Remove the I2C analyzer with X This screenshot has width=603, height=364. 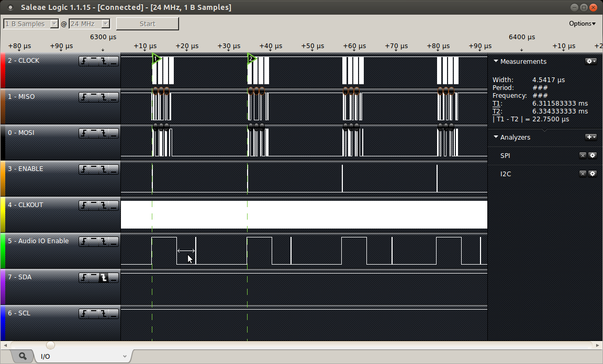coord(583,174)
